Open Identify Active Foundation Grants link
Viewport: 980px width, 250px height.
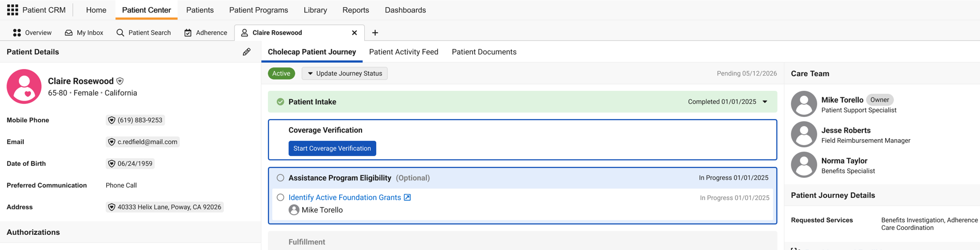[345, 197]
